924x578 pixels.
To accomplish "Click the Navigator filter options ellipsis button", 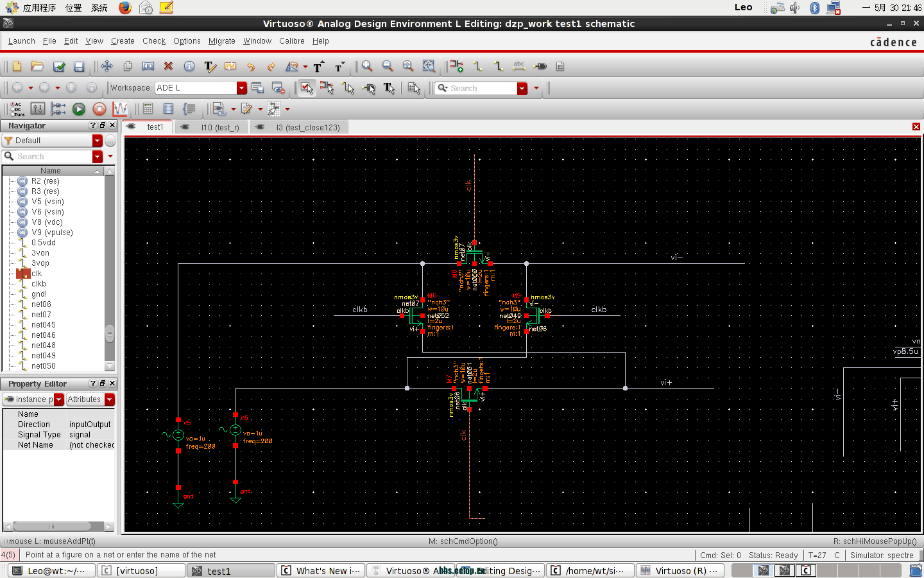I will [110, 141].
